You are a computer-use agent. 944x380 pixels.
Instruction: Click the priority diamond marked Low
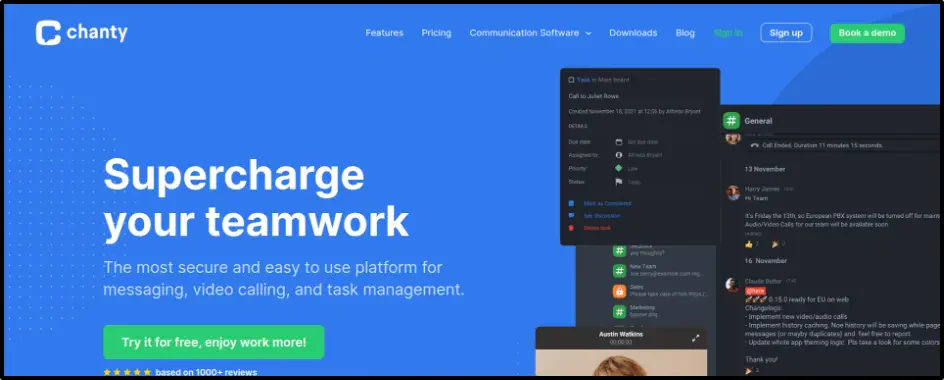(x=618, y=169)
